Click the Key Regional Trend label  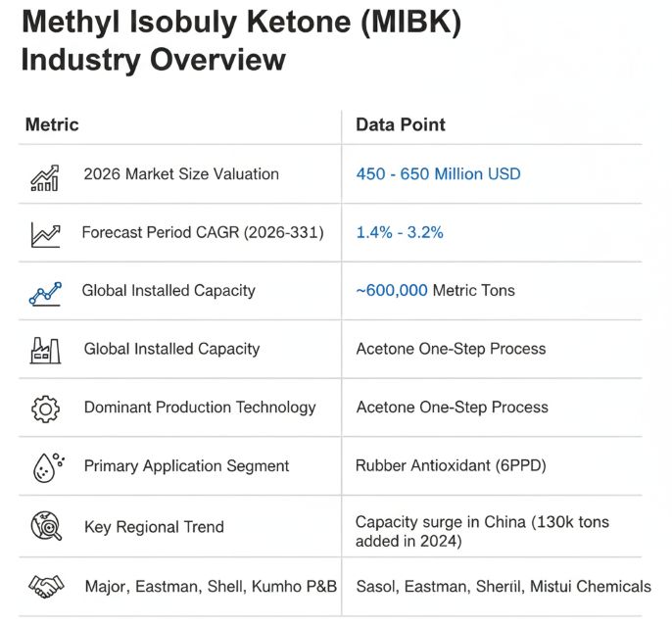(154, 527)
